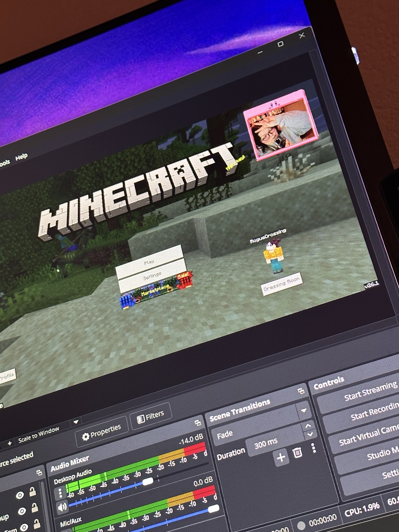Pop out the Scene Transitions dock

pos(301,391)
